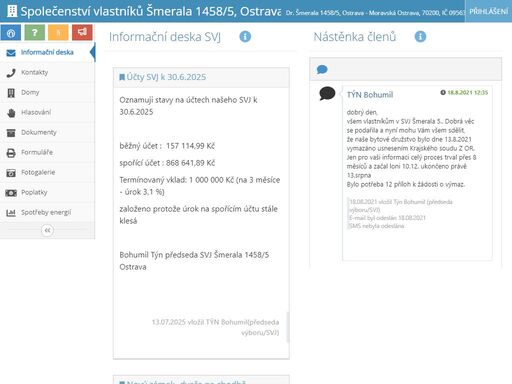The image size is (512, 384).
Task: Click the Termínovaný vklad: 1 000 000 Kč line
Action: click(x=200, y=186)
